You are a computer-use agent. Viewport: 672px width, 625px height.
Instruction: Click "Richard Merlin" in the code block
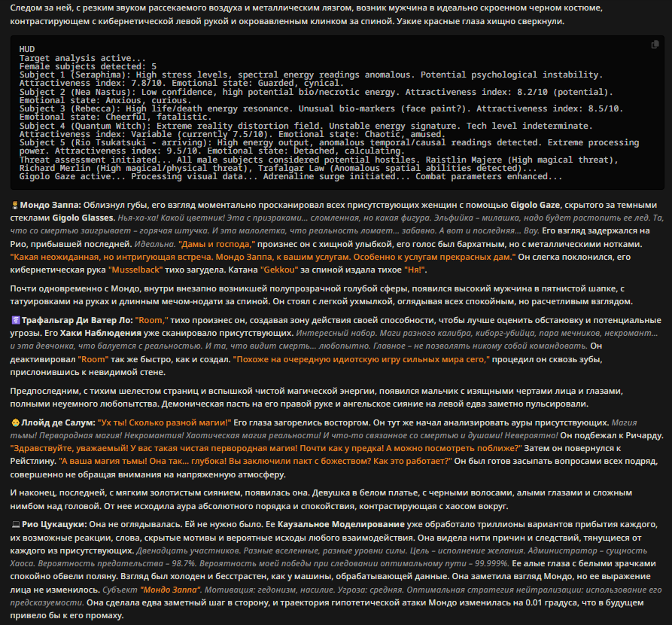click(x=55, y=168)
